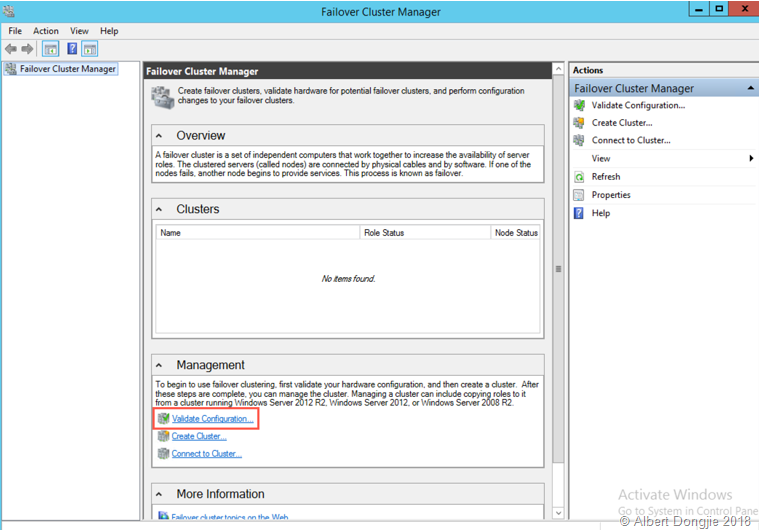Click Validate Configuration icon in Actions pane
Image resolution: width=759 pixels, height=530 pixels.
(579, 105)
